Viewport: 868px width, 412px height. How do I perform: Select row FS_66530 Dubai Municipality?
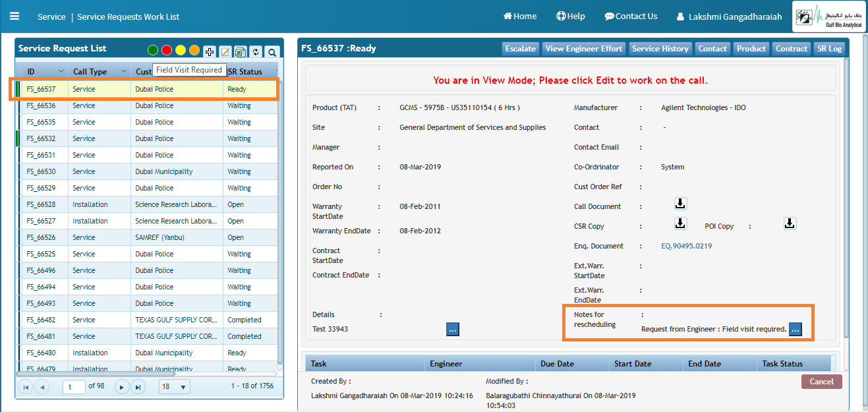[146, 171]
